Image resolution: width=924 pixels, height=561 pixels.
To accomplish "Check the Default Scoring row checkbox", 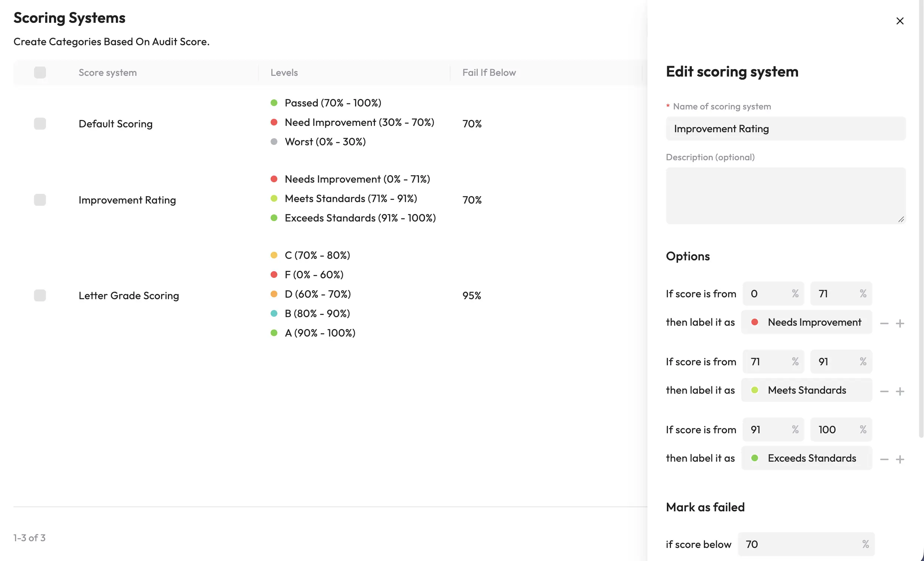I will tap(40, 124).
